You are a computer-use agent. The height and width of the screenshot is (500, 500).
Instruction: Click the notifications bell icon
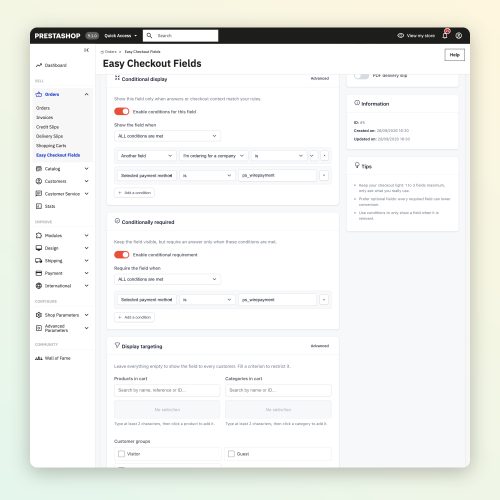click(445, 35)
